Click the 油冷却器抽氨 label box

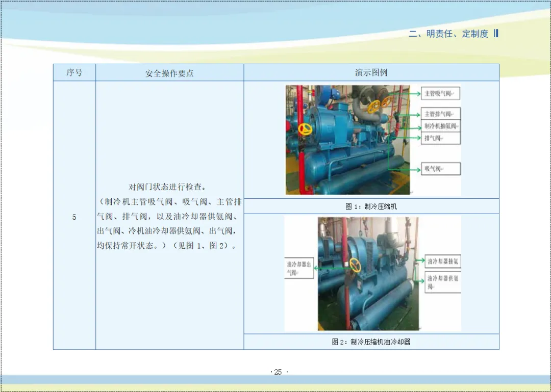tap(443, 262)
